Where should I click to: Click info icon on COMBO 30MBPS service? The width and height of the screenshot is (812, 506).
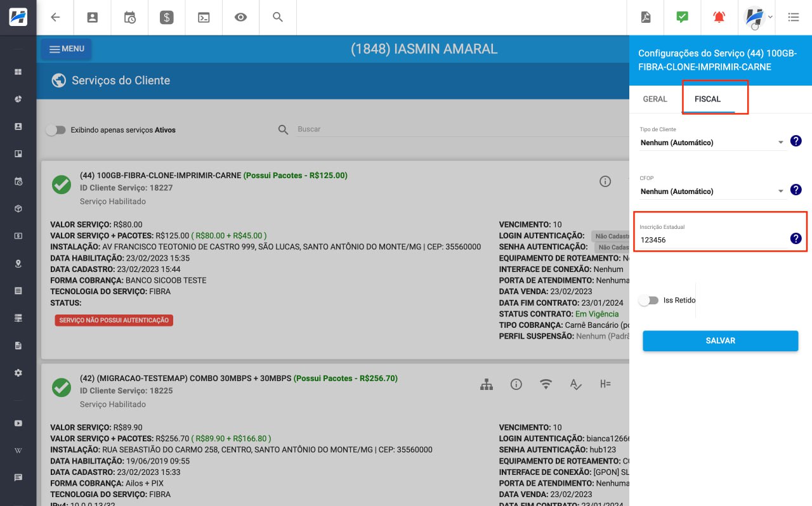click(x=516, y=384)
